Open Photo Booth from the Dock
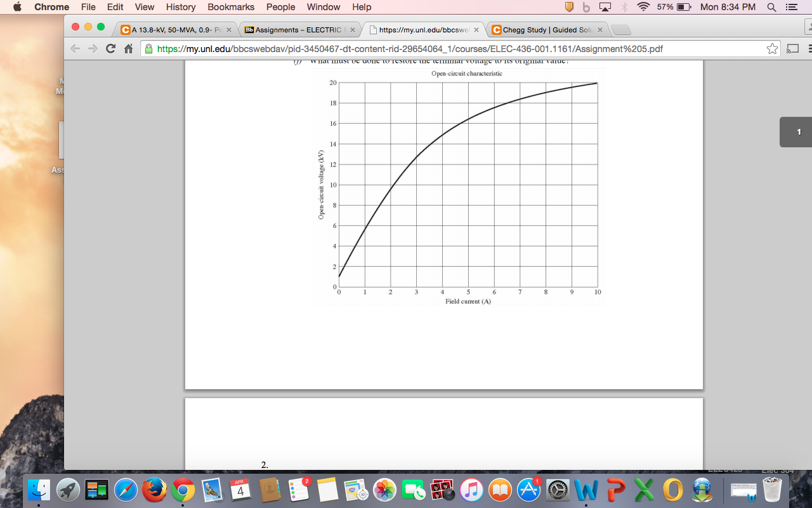 442,490
